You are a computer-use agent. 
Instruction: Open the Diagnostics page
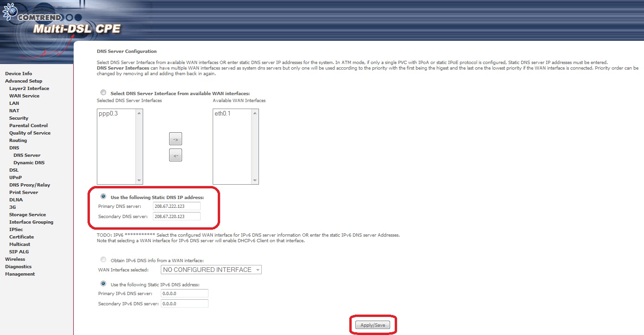tap(18, 266)
